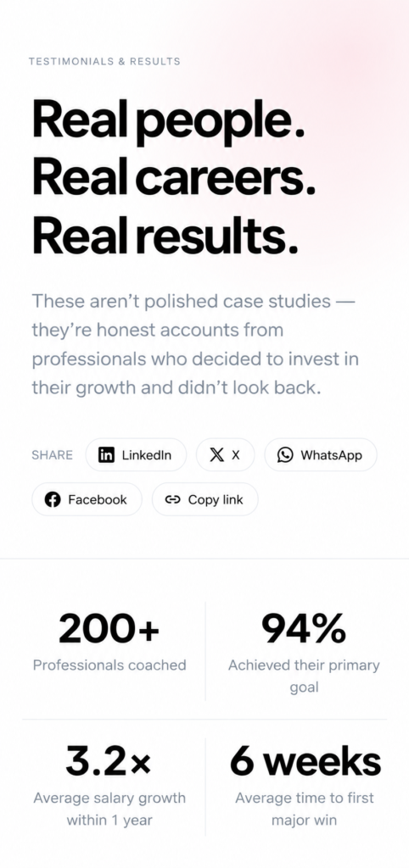Click the 'Real people.' headline line
Image resolution: width=409 pixels, height=868 pixels.
coord(169,120)
